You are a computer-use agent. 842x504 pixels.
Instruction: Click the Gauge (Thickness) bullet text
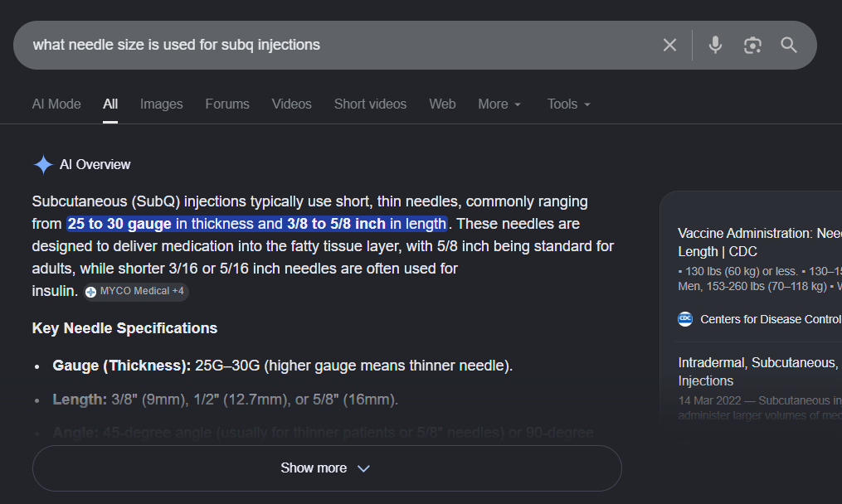[x=282, y=366]
